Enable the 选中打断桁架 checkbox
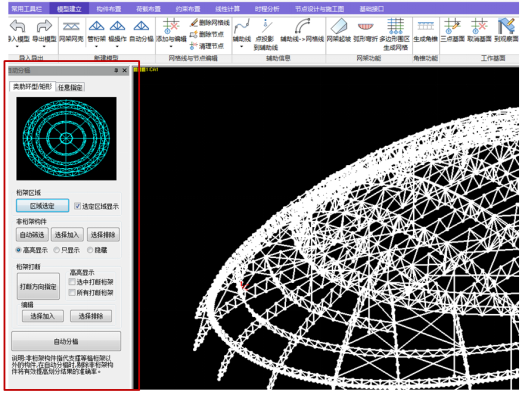 [x=72, y=282]
